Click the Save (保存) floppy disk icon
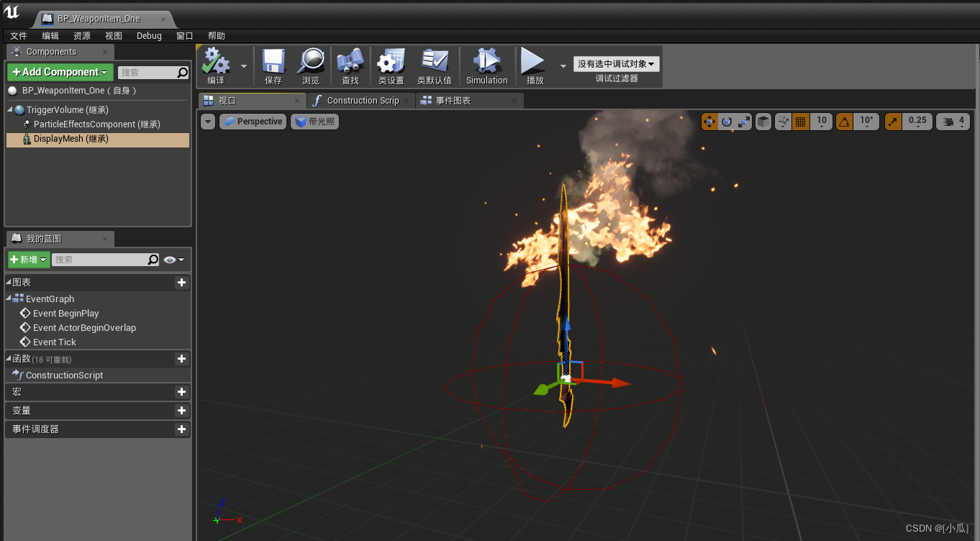Viewport: 980px width, 541px height. point(273,62)
